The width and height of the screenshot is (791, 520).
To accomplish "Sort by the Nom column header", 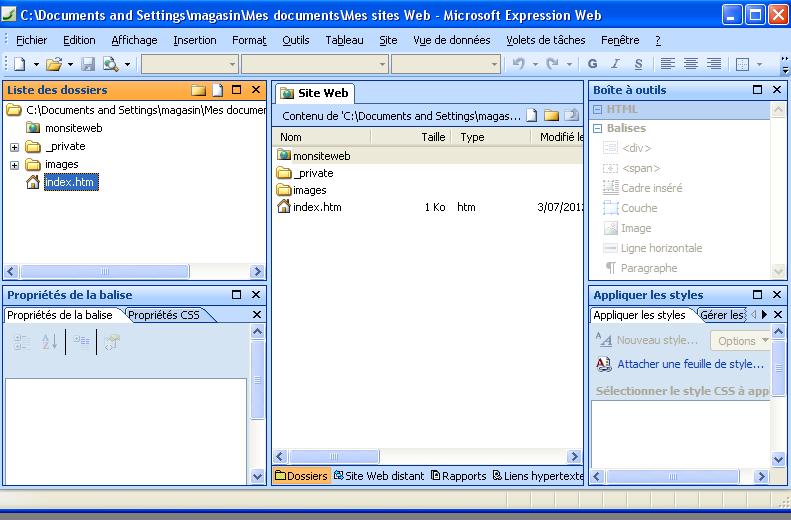I will [321, 137].
